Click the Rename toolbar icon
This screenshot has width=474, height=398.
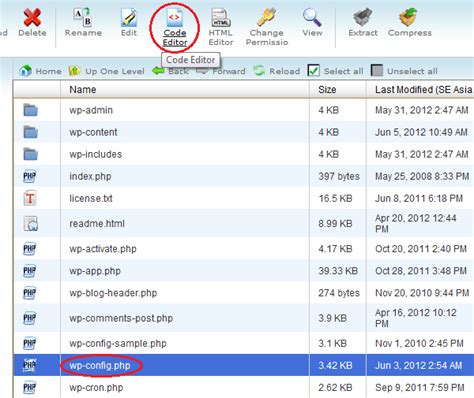(x=82, y=17)
